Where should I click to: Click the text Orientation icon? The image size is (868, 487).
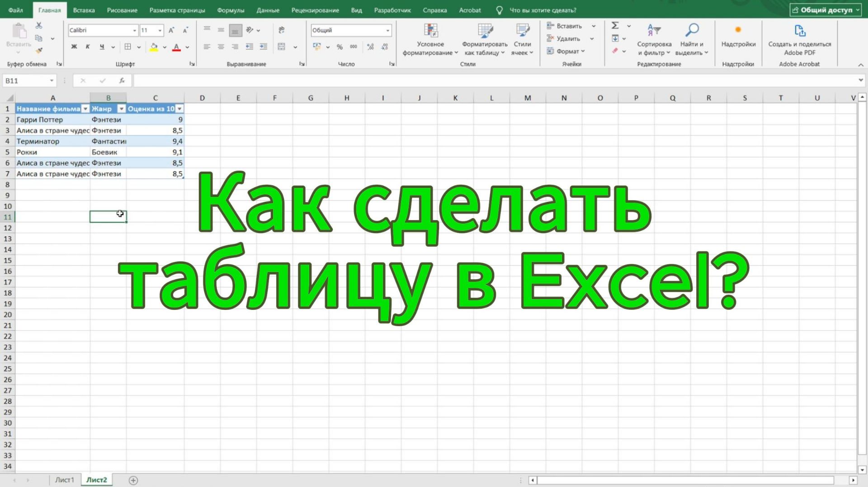(x=250, y=30)
